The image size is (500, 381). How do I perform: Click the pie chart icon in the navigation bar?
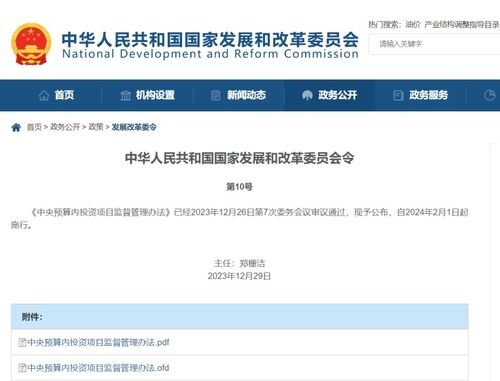[x=489, y=95]
